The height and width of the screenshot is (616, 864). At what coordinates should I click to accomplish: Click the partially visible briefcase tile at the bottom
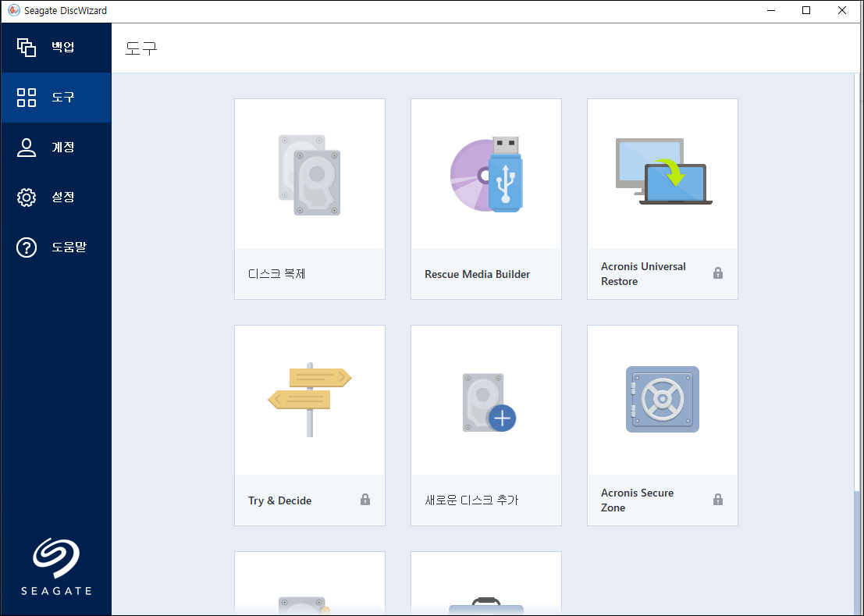(x=486, y=583)
